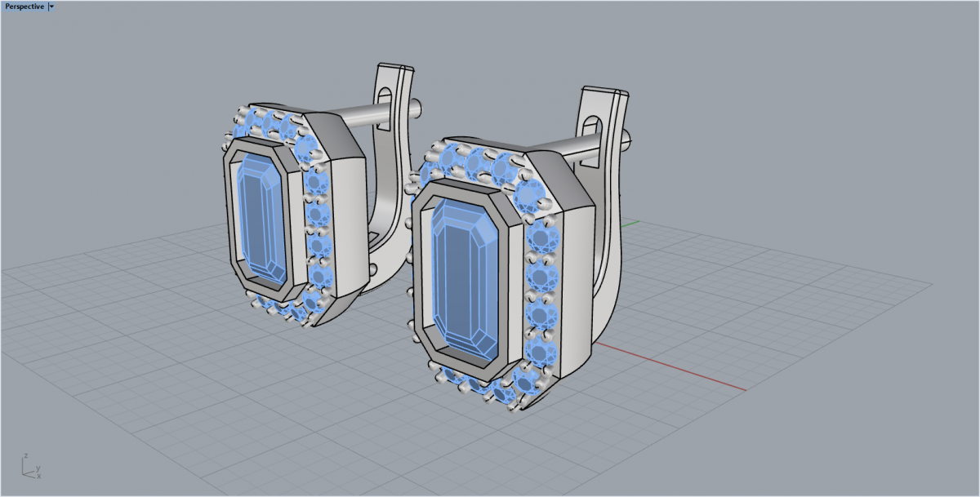Open the Perspective viewport dropdown arrow
The image size is (980, 497).
pos(51,7)
